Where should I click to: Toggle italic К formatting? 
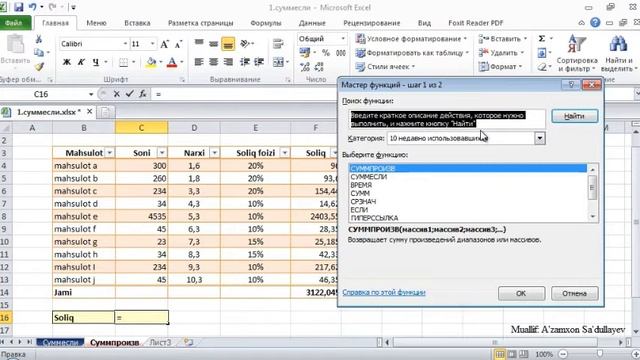tap(81, 62)
